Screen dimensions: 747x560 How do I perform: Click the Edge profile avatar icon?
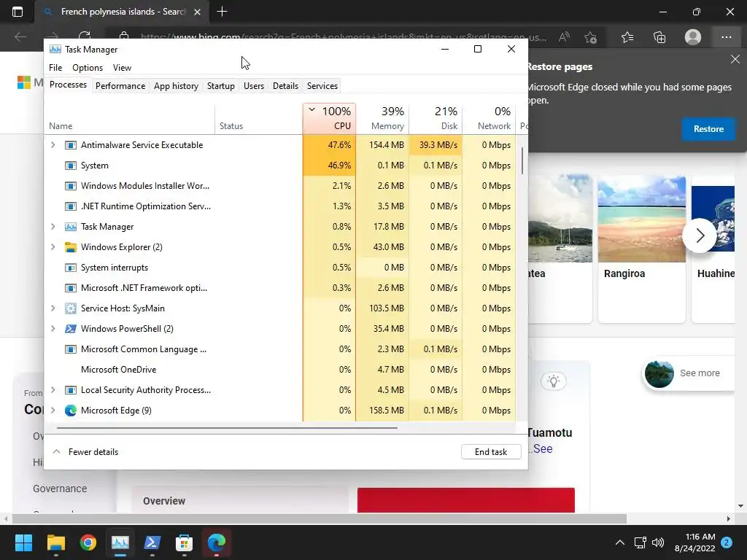coord(693,37)
